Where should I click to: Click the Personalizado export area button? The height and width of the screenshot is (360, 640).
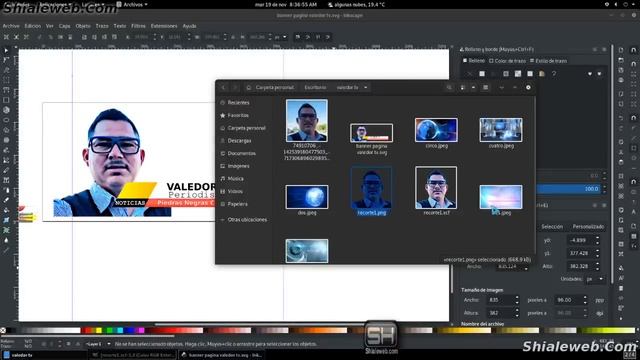coord(588,227)
